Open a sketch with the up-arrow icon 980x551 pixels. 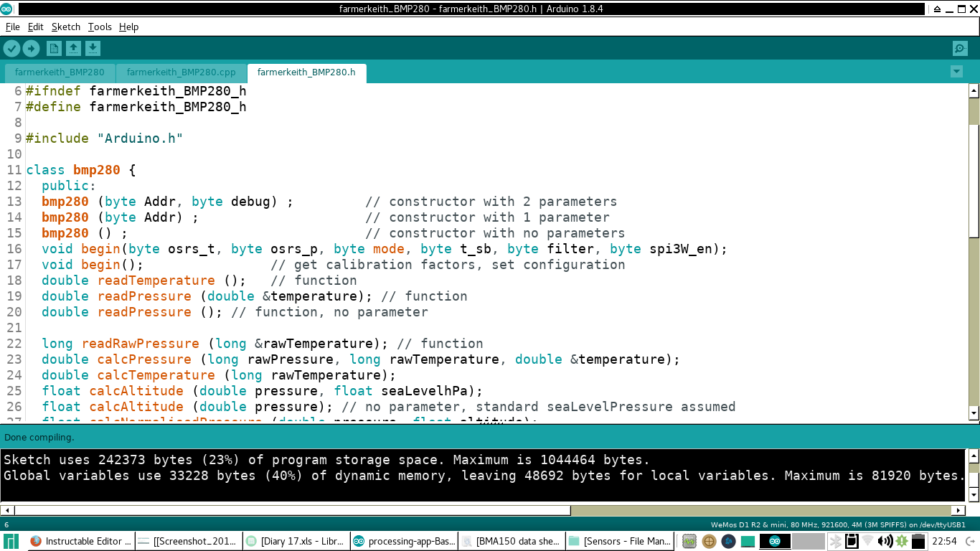[72, 49]
